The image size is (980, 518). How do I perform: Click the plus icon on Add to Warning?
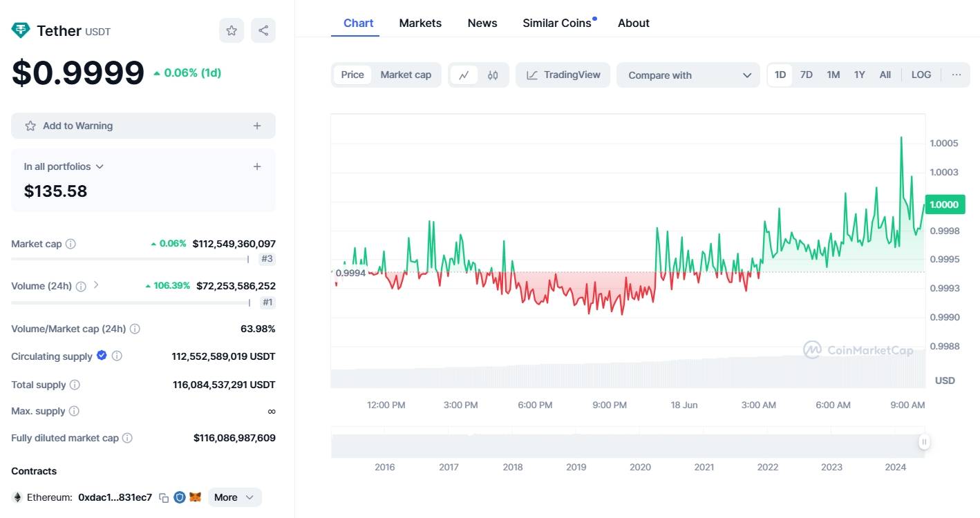pyautogui.click(x=257, y=126)
